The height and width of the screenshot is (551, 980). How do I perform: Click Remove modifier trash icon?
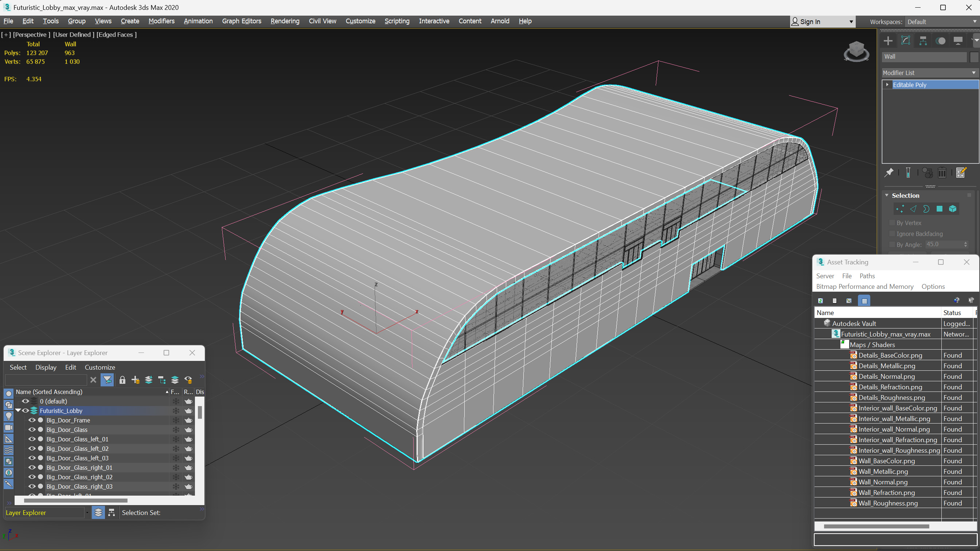coord(942,173)
